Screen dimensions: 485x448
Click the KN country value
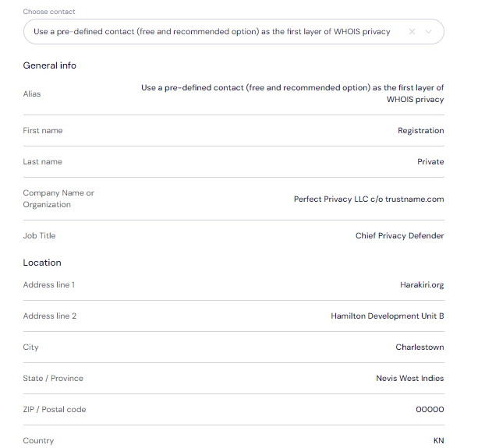click(x=438, y=441)
